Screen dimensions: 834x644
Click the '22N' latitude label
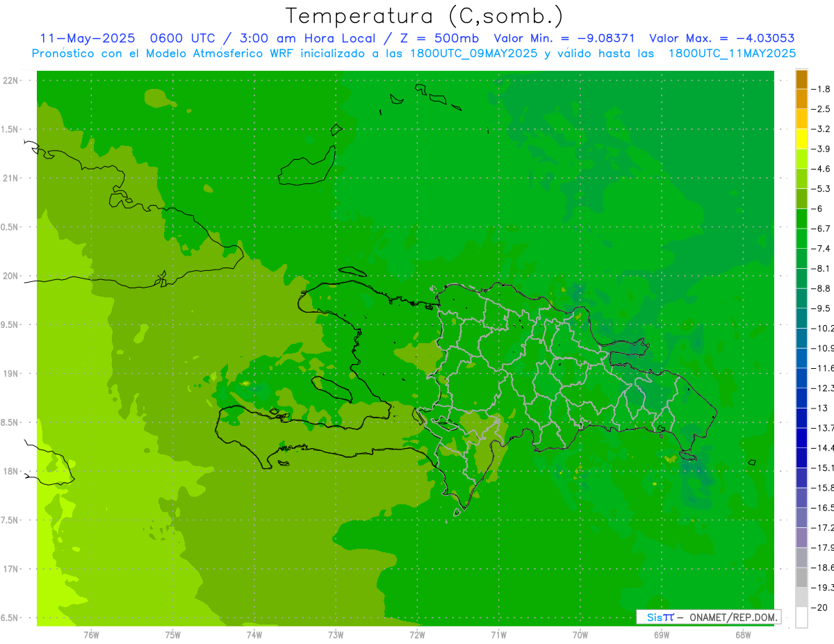(11, 81)
